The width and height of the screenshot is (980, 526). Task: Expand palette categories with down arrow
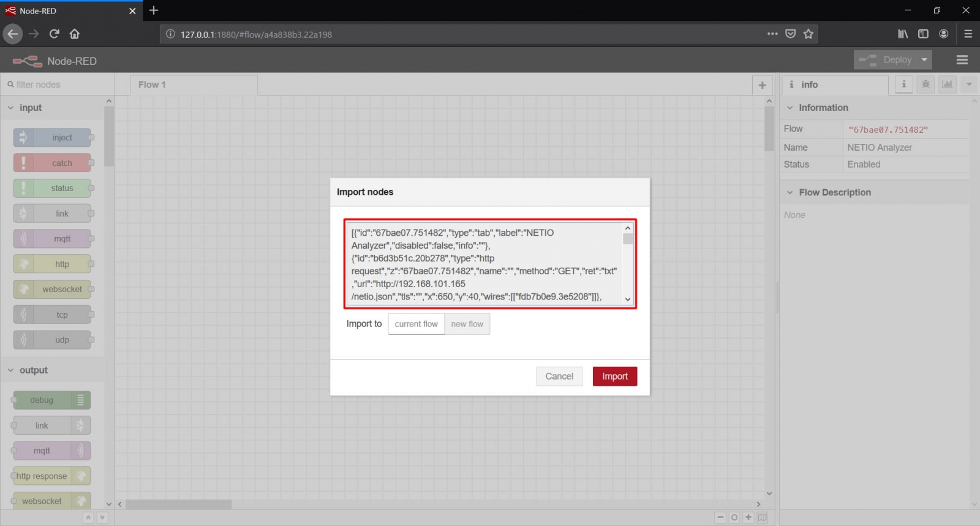(x=102, y=517)
